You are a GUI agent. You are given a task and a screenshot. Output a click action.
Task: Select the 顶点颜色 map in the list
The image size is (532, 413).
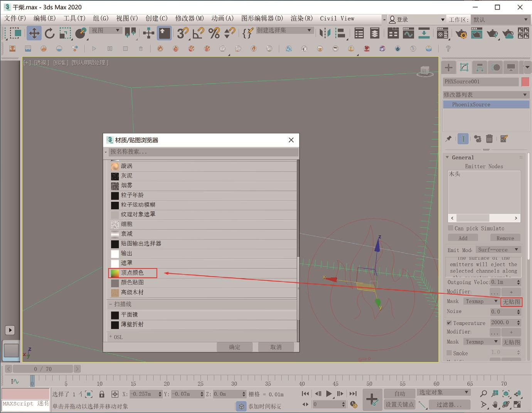132,273
